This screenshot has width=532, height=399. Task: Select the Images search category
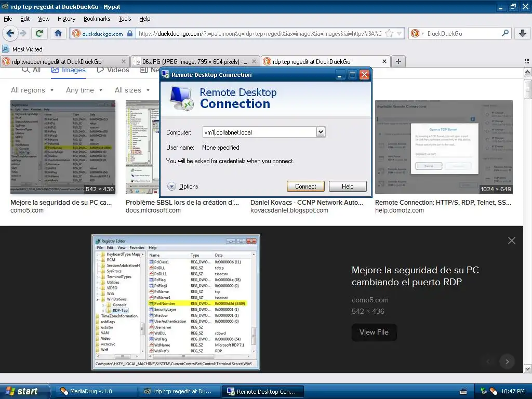tap(68, 70)
